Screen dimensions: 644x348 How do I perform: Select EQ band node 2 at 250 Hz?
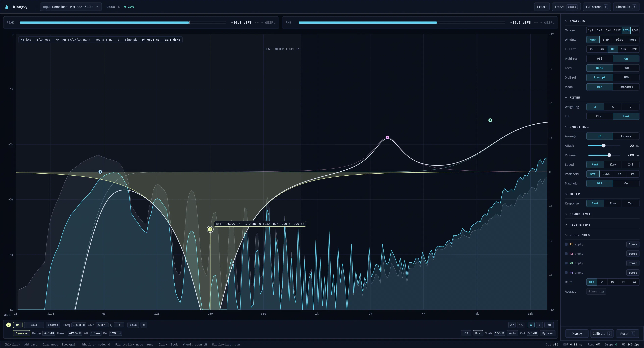coord(210,229)
